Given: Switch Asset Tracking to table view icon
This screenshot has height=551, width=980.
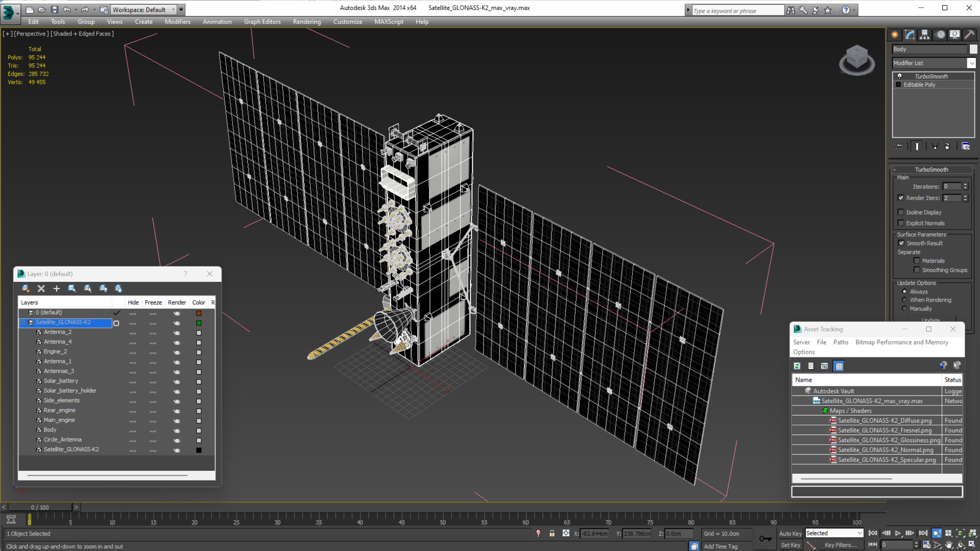Looking at the screenshot, I should (839, 366).
